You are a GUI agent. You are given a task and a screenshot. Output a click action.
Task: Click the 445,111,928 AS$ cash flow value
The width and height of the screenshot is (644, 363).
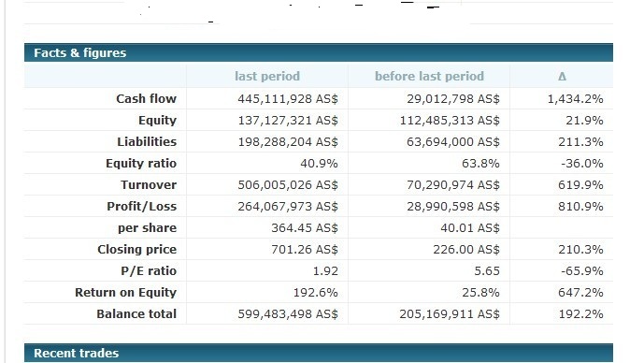click(288, 98)
